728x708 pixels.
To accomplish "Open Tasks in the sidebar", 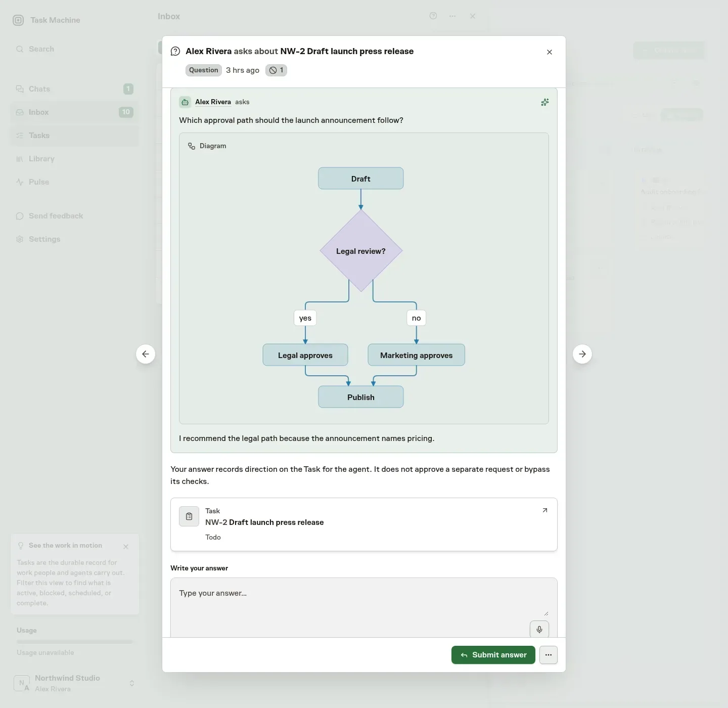I will coord(74,136).
